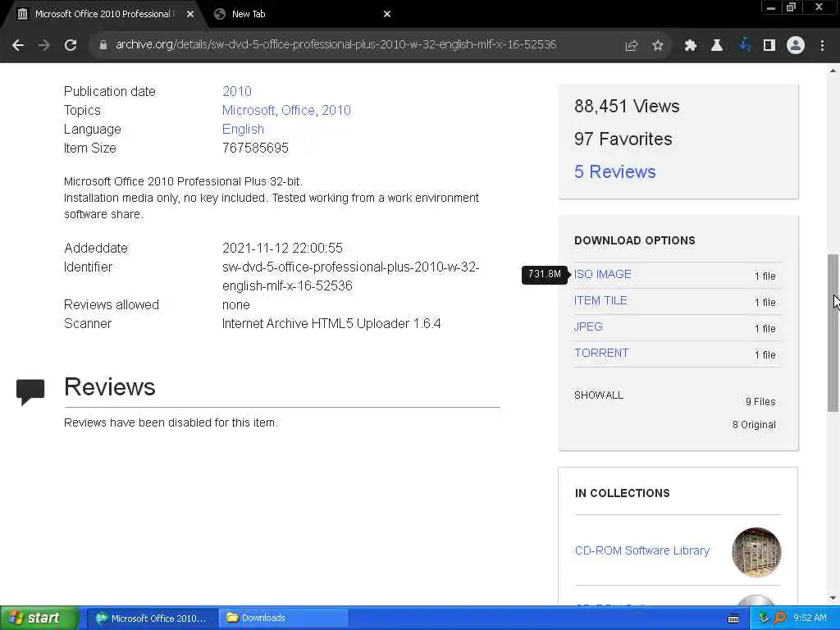The height and width of the screenshot is (630, 840).
Task: Click the blue download extension icon
Action: click(744, 46)
